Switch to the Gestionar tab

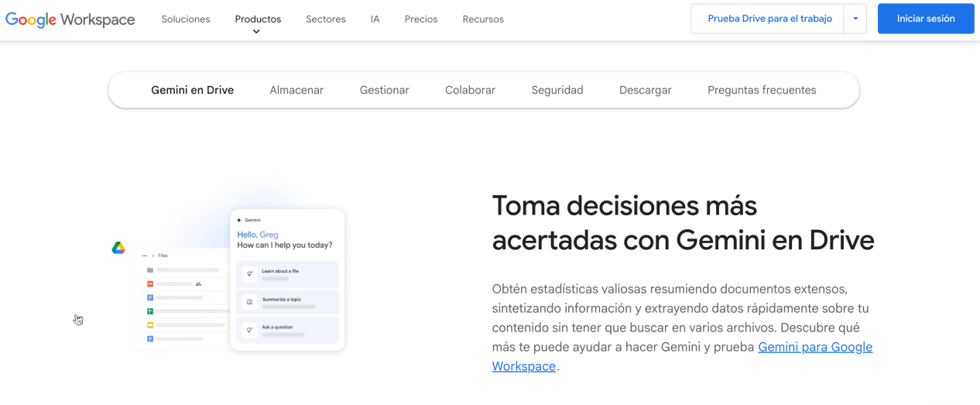(x=384, y=90)
